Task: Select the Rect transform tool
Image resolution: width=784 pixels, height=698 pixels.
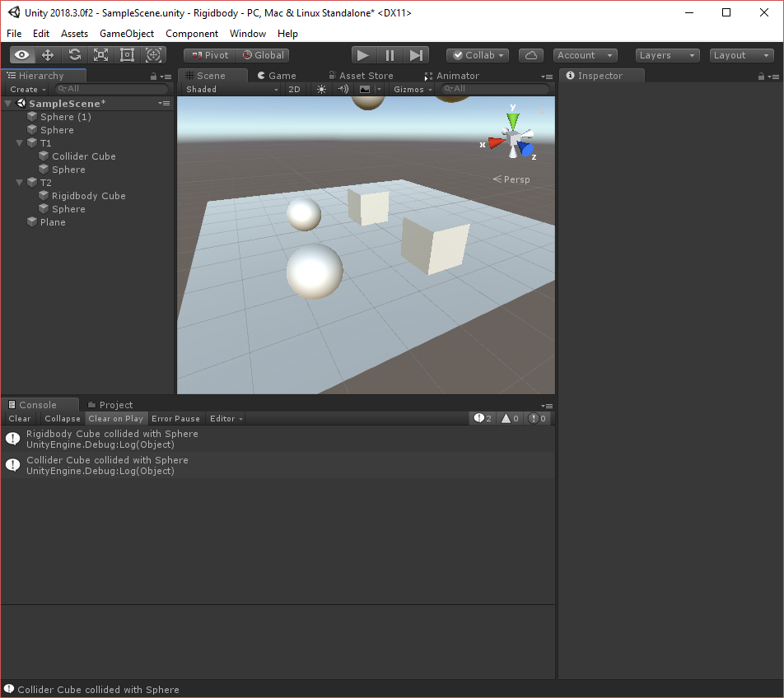Action: (x=126, y=54)
